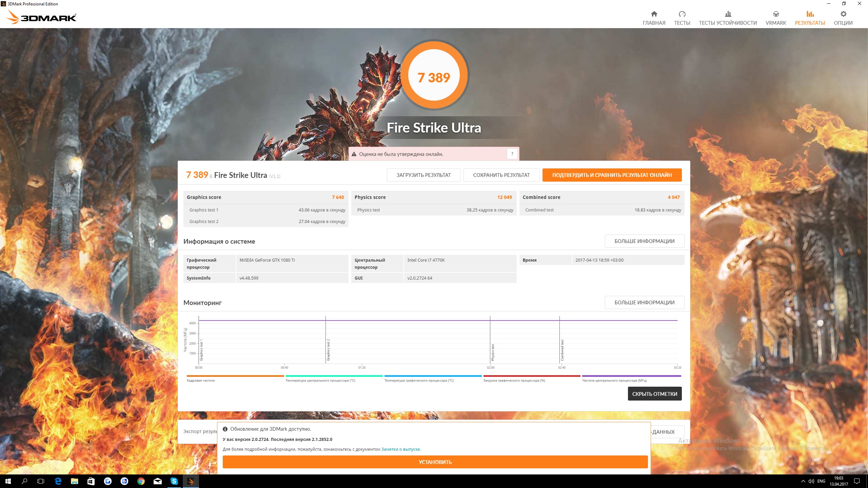868x488 pixels.
Task: Open the Тесты gauge icon
Action: coord(682,14)
